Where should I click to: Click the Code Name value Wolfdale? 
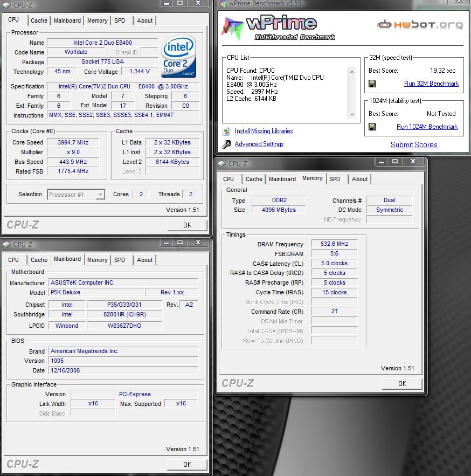[76, 52]
